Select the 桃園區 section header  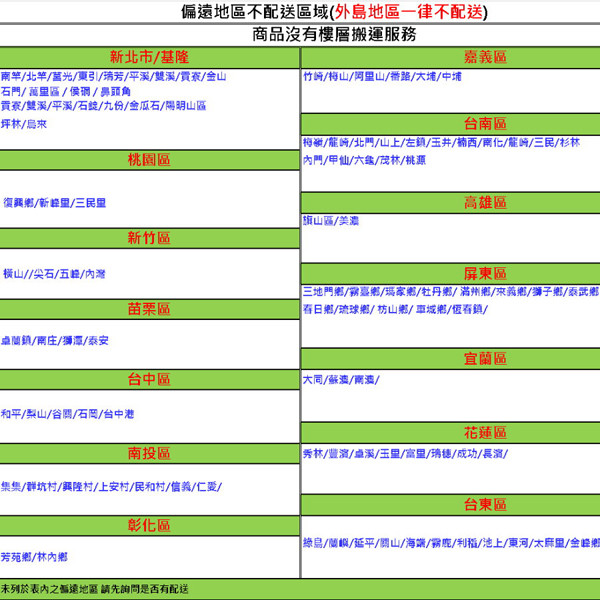[149, 160]
